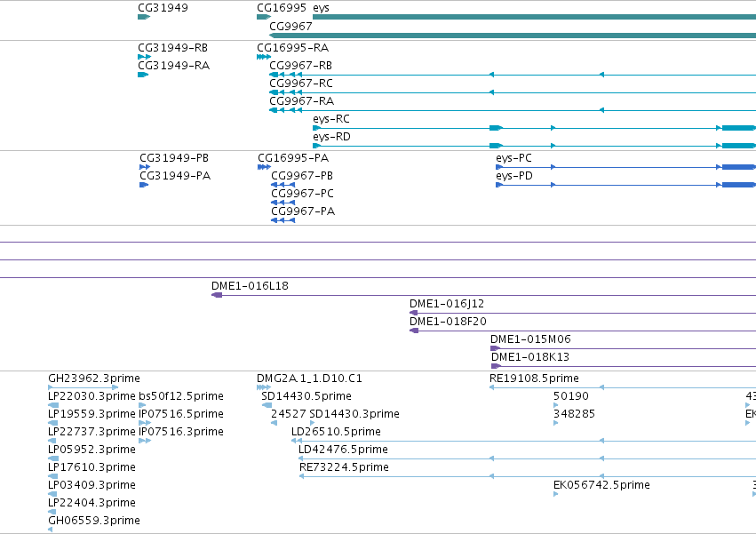Click the CG31949-PB protein label
Screen dimensions: 756x534
(174, 158)
